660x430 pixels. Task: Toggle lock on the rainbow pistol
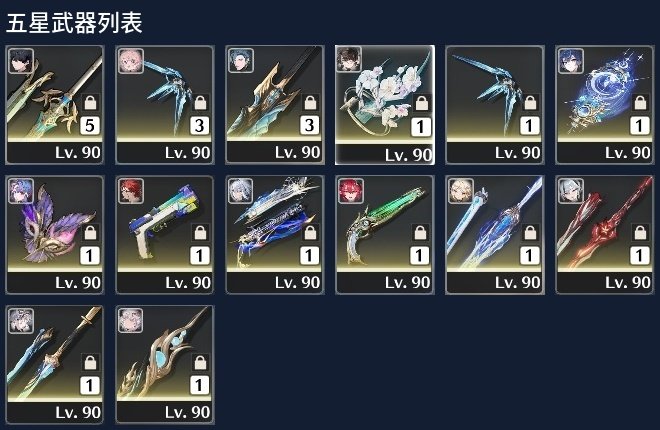[200, 233]
